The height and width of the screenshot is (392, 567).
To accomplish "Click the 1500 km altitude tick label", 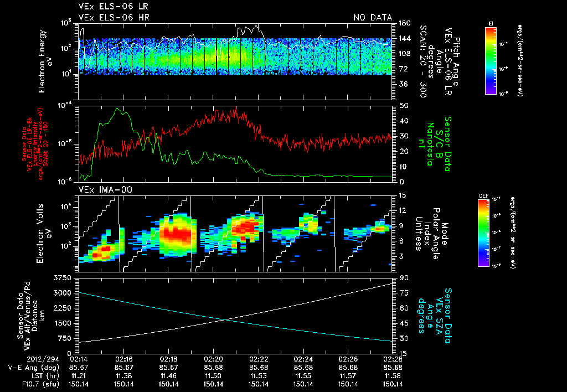I will pos(62,323).
